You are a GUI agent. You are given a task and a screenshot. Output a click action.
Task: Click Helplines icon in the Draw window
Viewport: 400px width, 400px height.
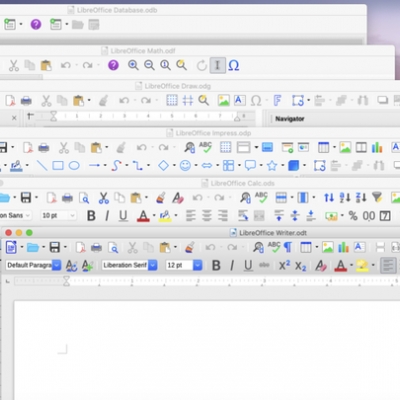click(188, 100)
